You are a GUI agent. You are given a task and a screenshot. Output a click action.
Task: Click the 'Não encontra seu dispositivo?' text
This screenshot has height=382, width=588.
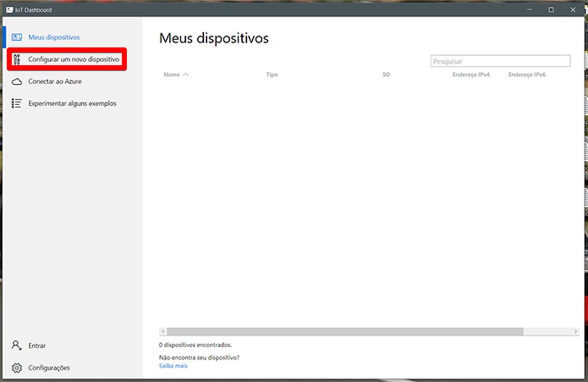click(x=199, y=357)
